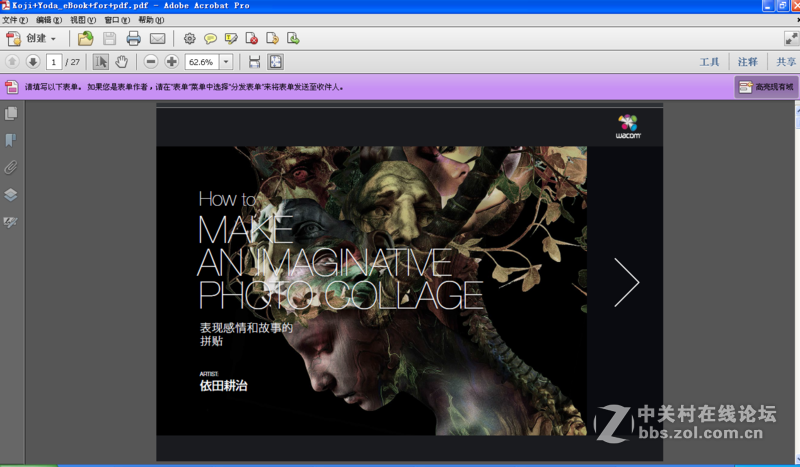Click the Print icon
800x467 pixels.
point(133,38)
